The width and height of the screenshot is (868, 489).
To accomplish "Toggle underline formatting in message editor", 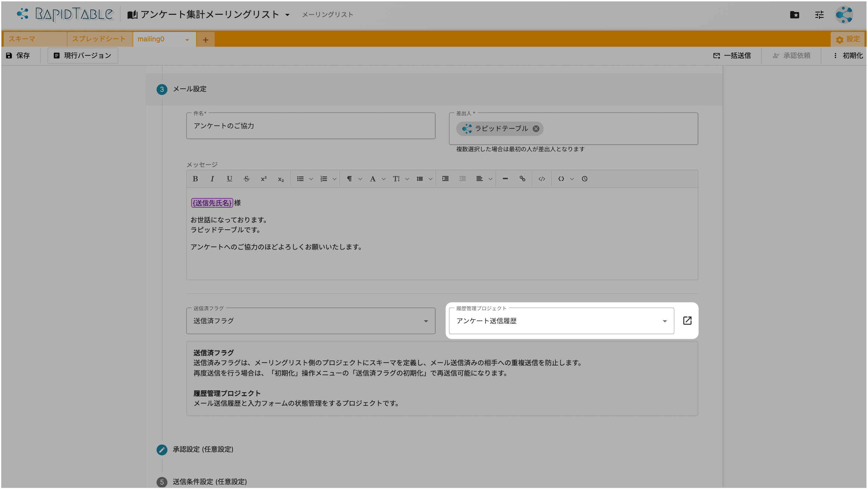I will point(229,179).
